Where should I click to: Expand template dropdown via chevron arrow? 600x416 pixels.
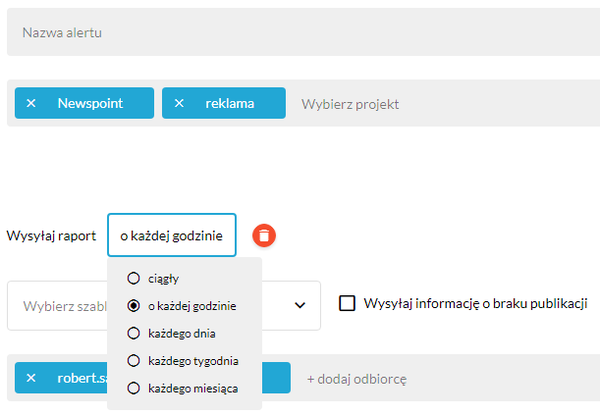coord(300,305)
